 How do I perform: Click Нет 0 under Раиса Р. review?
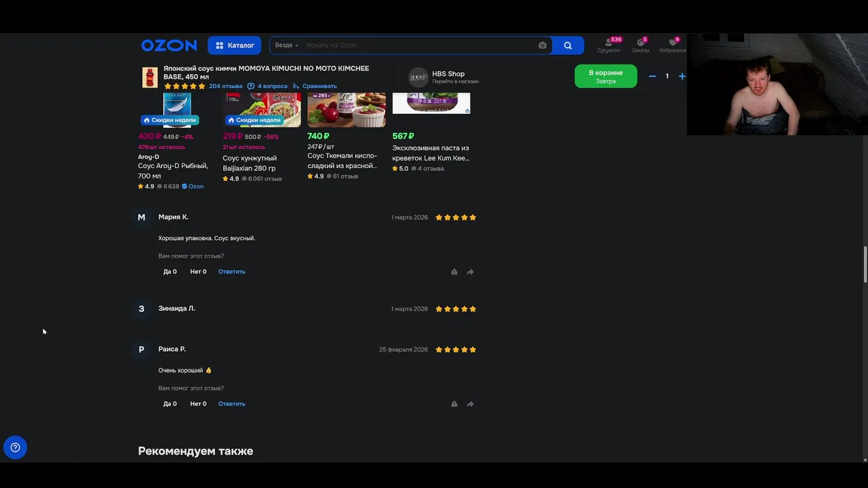pyautogui.click(x=198, y=404)
